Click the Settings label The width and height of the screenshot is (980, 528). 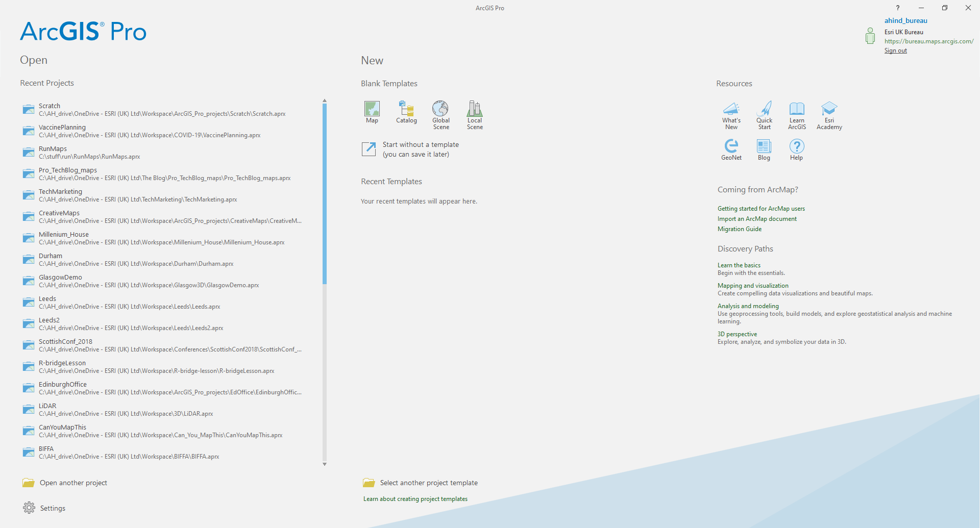click(53, 508)
